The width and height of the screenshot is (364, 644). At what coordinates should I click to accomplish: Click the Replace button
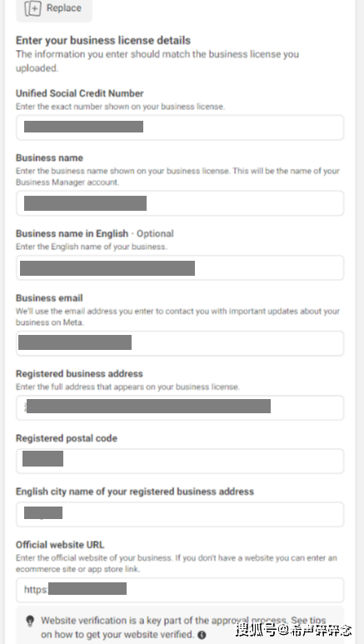pos(54,10)
